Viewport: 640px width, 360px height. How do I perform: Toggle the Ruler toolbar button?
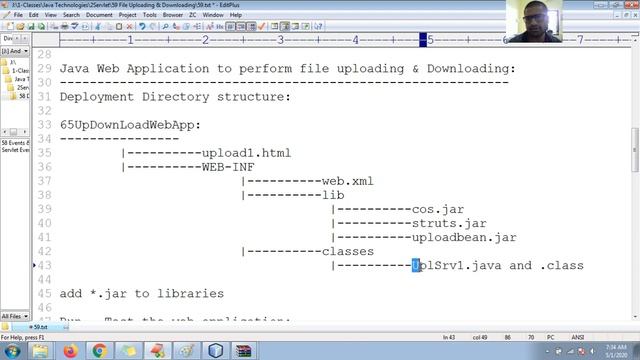point(251,27)
